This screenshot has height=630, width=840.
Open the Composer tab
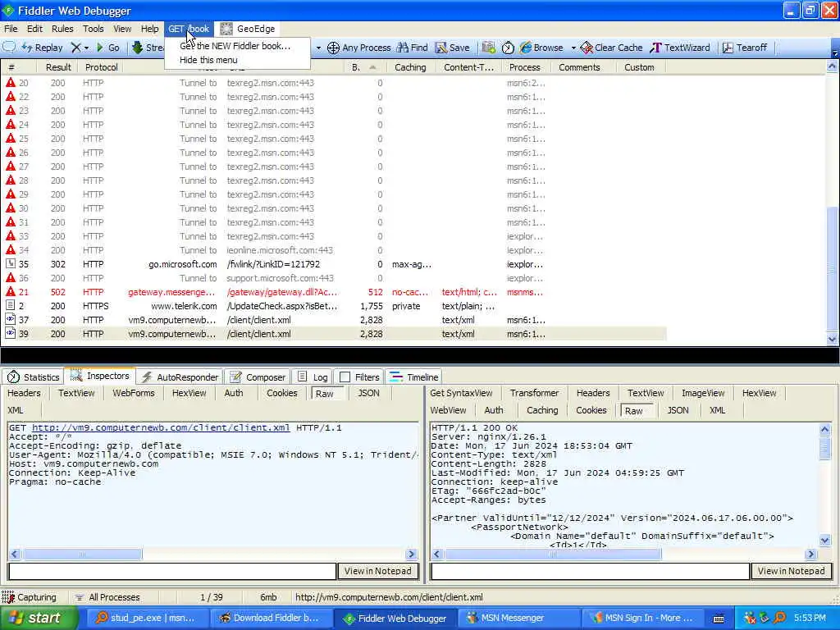[258, 377]
